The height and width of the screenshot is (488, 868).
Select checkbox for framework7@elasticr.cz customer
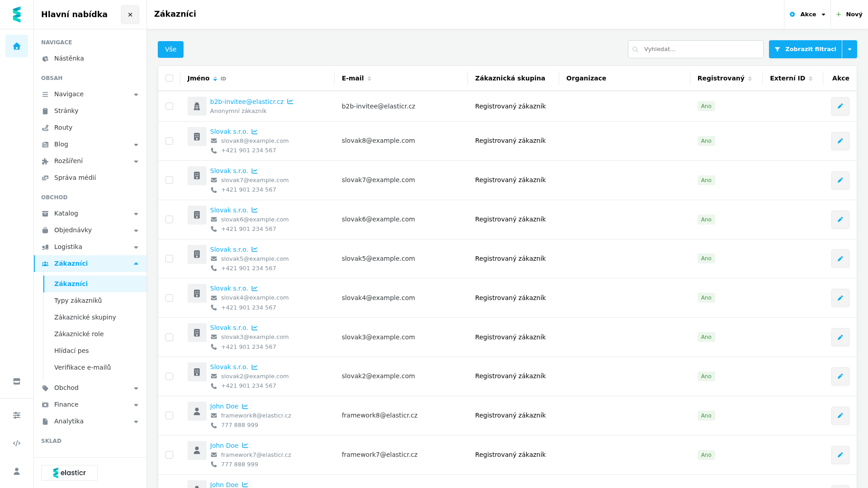tap(169, 455)
